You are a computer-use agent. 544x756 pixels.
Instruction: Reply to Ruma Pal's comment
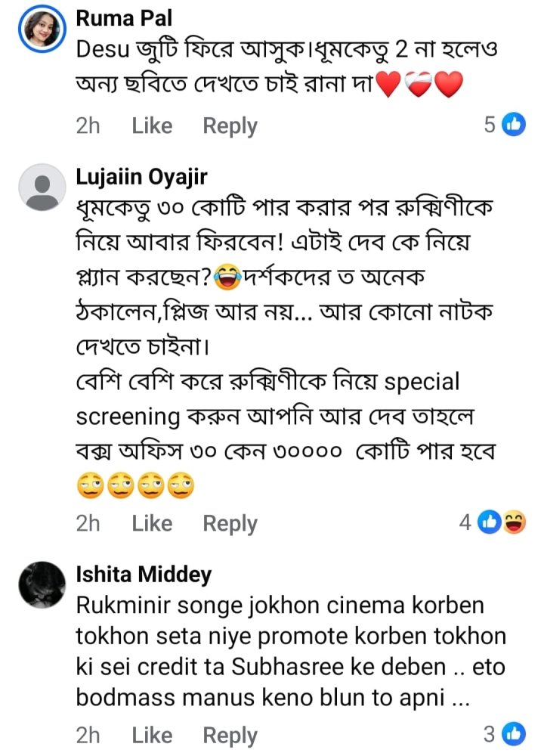(x=230, y=125)
